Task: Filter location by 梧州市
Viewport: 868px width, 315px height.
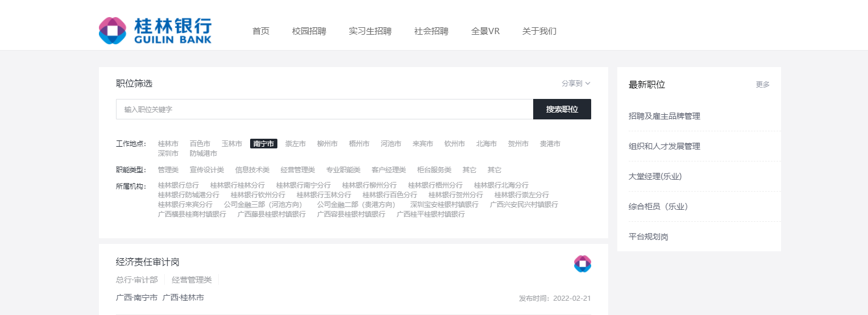Action: [359, 144]
